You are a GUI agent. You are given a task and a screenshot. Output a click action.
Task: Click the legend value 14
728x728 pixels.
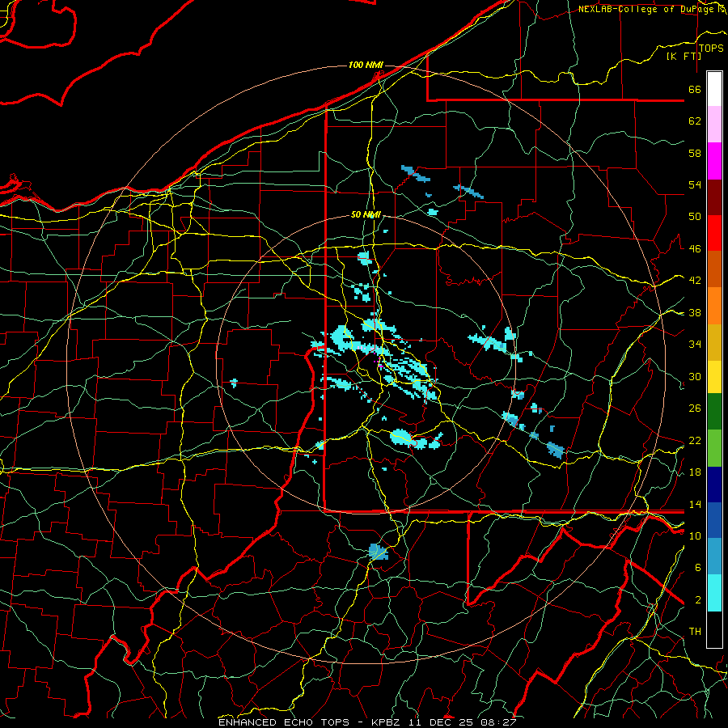click(x=695, y=504)
